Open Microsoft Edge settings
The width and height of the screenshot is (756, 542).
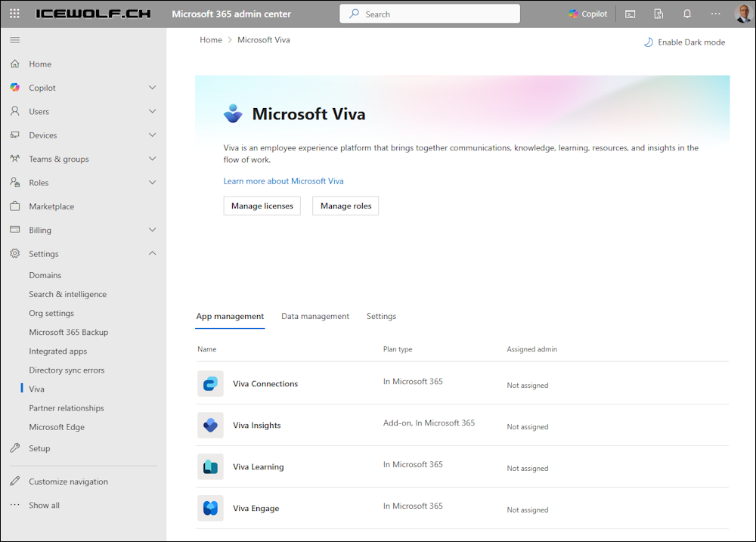point(57,427)
